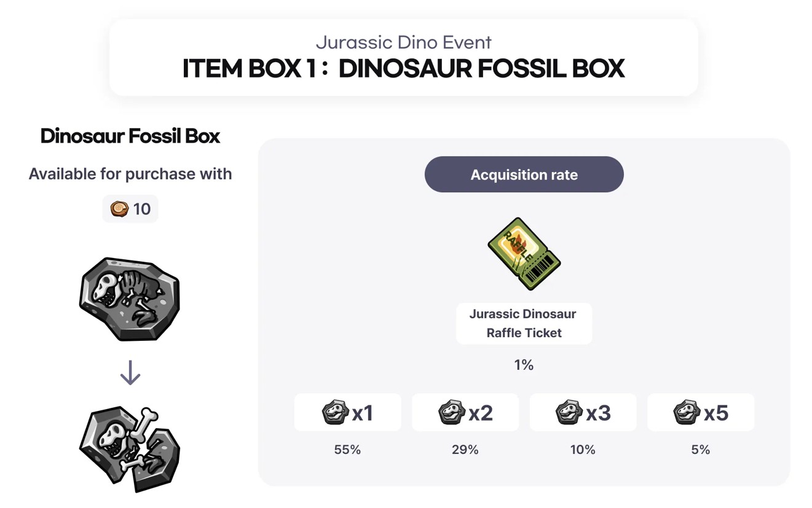Click the 5% acquisition rate text
This screenshot has width=812, height=508.
[700, 450]
